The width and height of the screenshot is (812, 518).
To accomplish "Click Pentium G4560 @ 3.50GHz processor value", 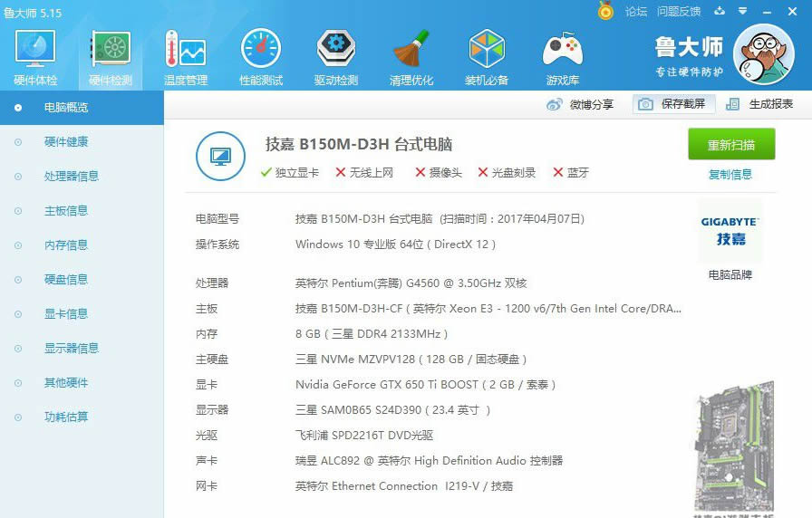I will click(411, 283).
